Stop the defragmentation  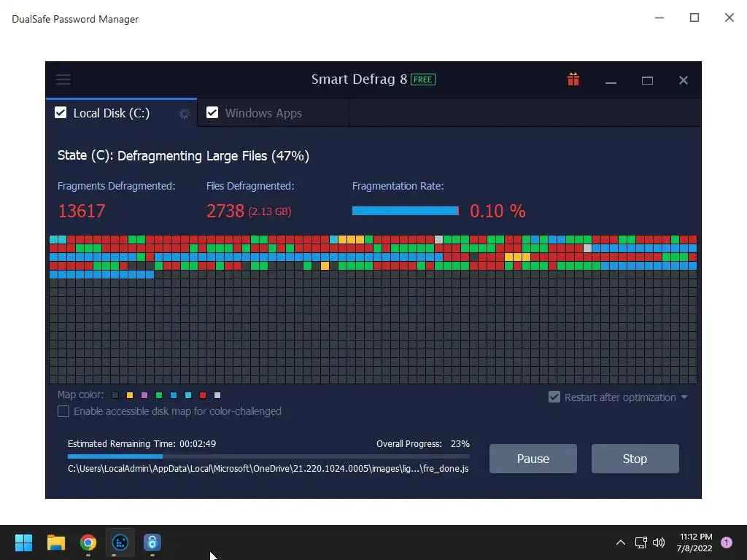(635, 459)
